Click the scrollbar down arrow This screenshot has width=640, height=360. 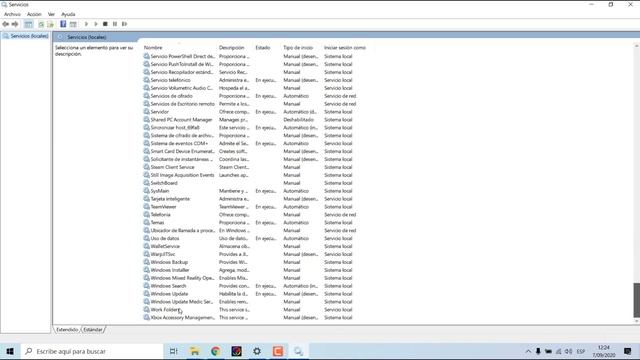coord(636,321)
